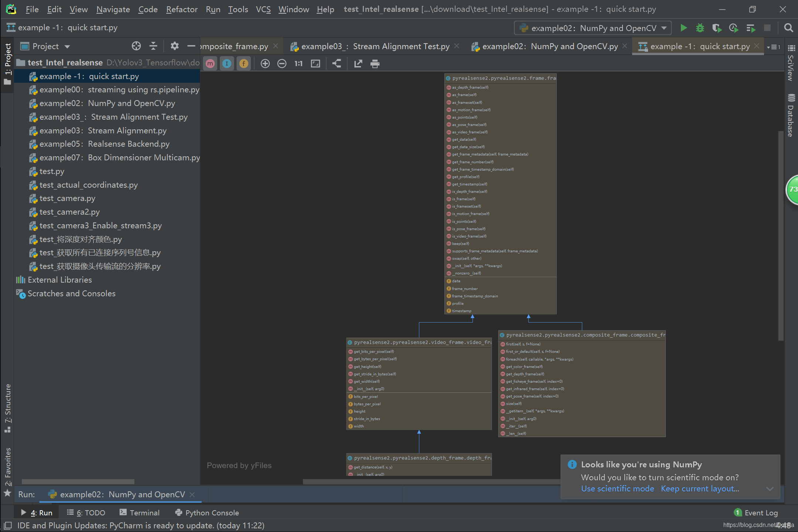
Task: Run with coverage
Action: tap(717, 28)
